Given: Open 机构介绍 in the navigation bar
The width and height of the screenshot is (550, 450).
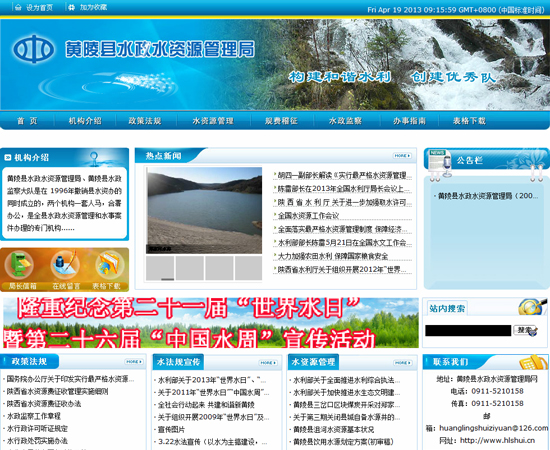Looking at the screenshot, I should [x=85, y=121].
